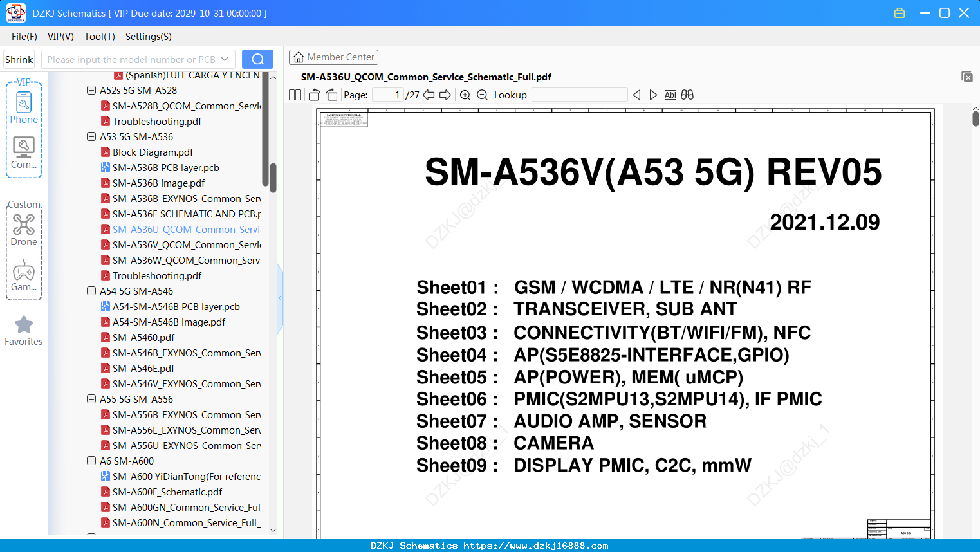Select the highlighted SM-A536U_QCOM tree file
This screenshot has height=552, width=980.
click(181, 230)
